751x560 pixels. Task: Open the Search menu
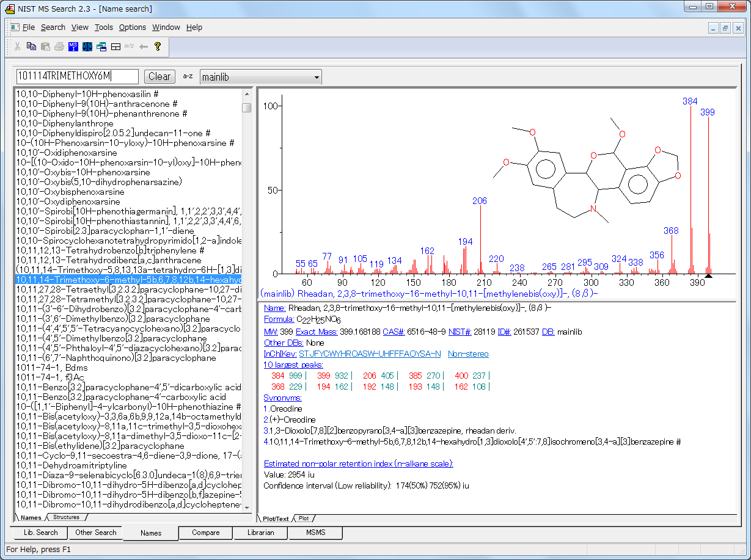(53, 27)
